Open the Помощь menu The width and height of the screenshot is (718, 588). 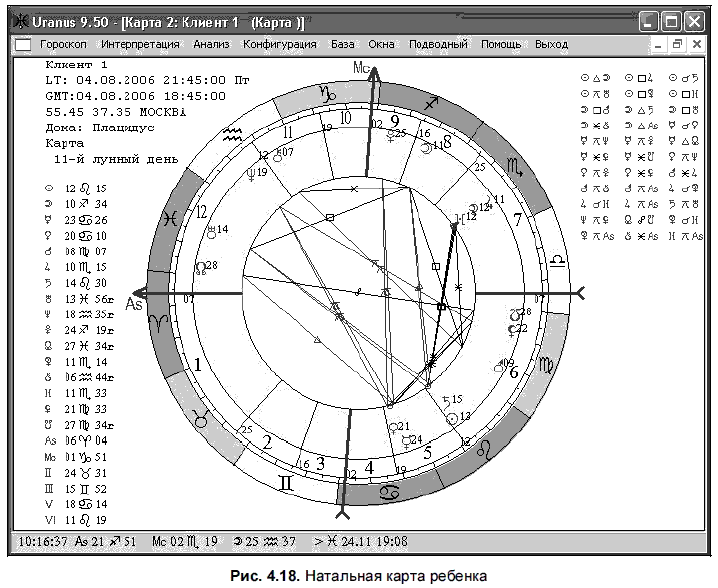(500, 44)
